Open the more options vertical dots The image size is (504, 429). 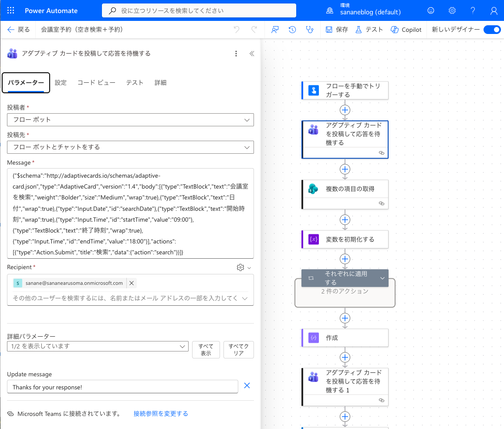click(x=236, y=54)
